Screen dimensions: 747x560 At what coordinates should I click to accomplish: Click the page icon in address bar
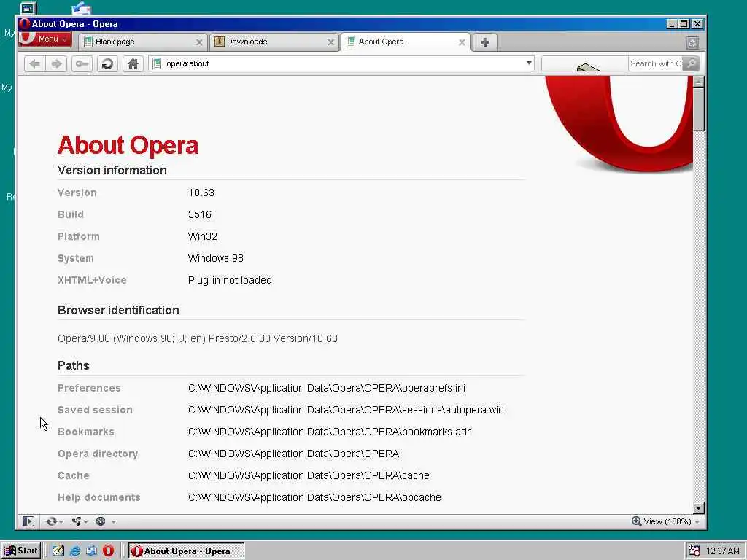(x=157, y=64)
